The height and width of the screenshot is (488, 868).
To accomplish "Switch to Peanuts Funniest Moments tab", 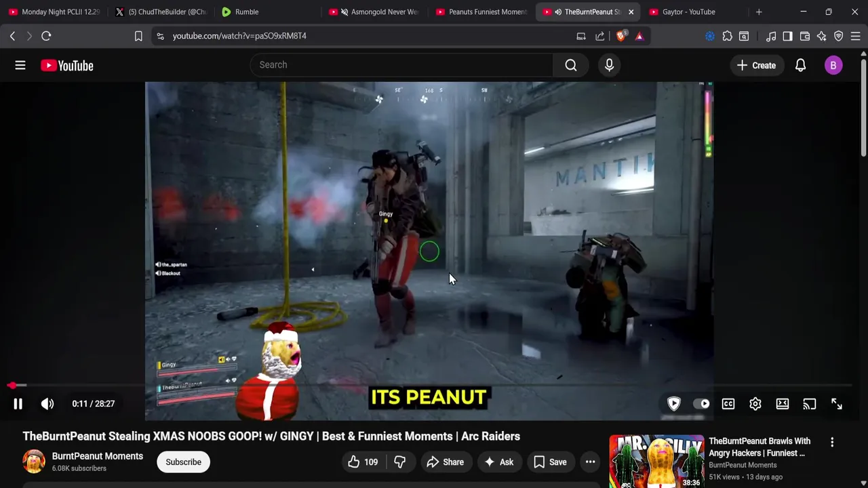I will 481,12.
